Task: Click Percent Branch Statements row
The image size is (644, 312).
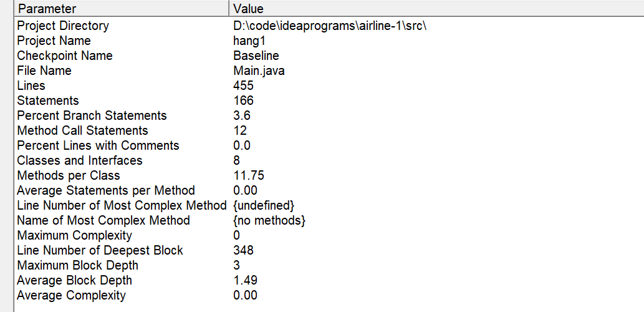Action: coord(329,115)
